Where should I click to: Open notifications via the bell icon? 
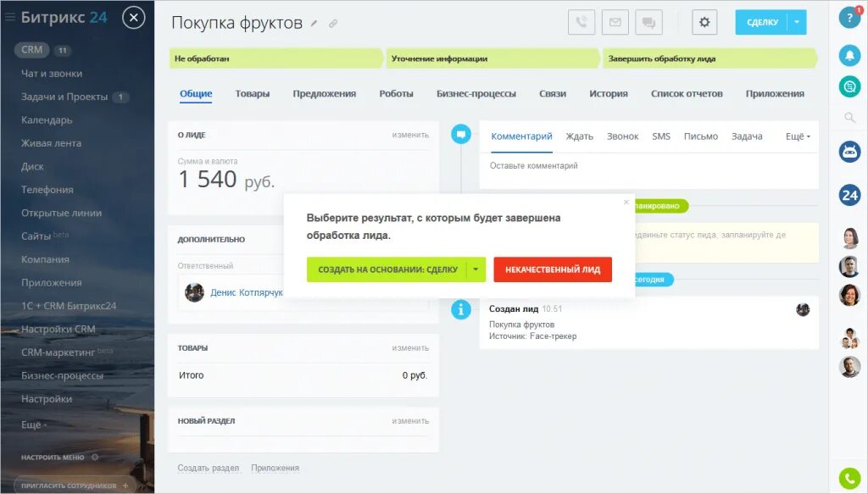coord(849,55)
